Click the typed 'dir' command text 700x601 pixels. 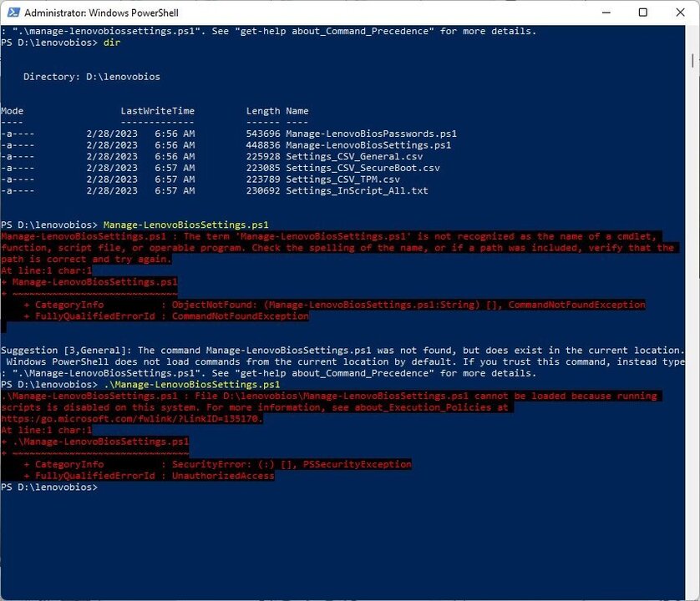pos(112,43)
